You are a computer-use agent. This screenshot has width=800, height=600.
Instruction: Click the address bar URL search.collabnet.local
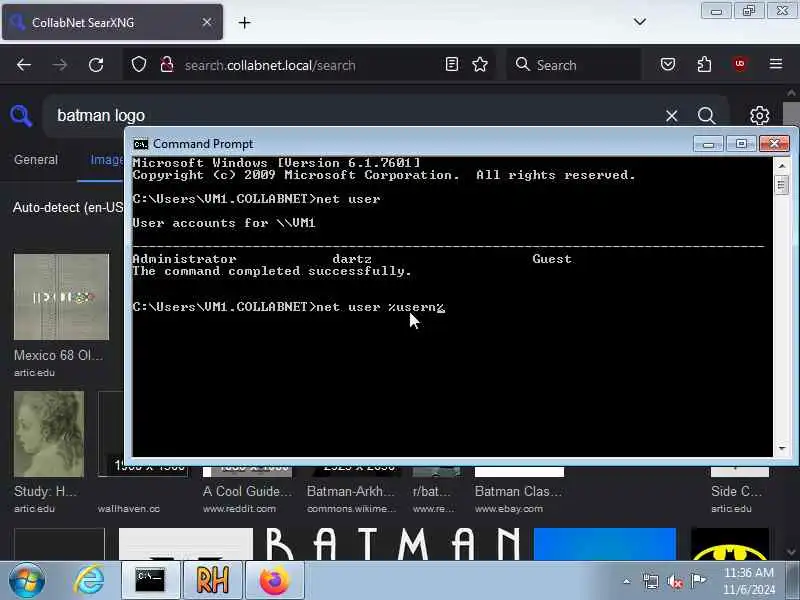pos(270,65)
